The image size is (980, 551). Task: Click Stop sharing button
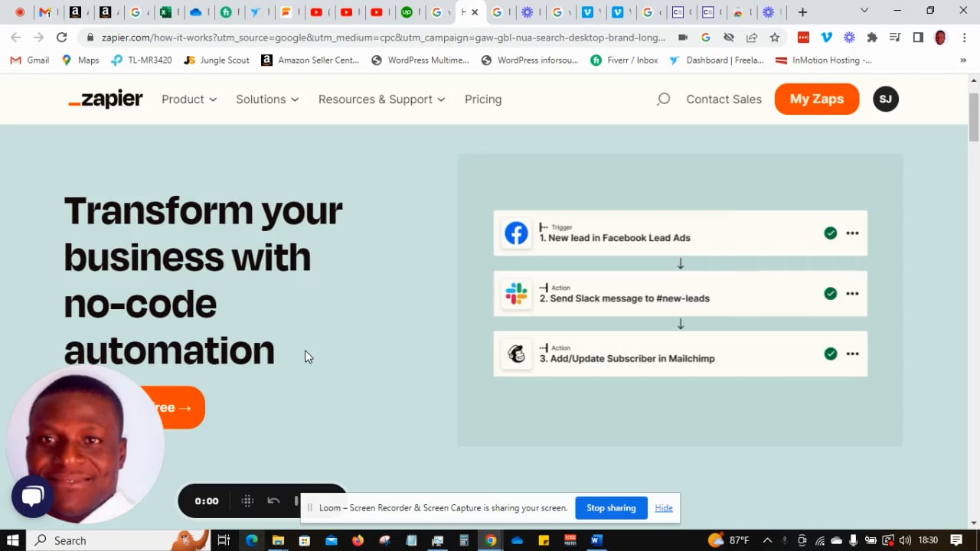(611, 508)
